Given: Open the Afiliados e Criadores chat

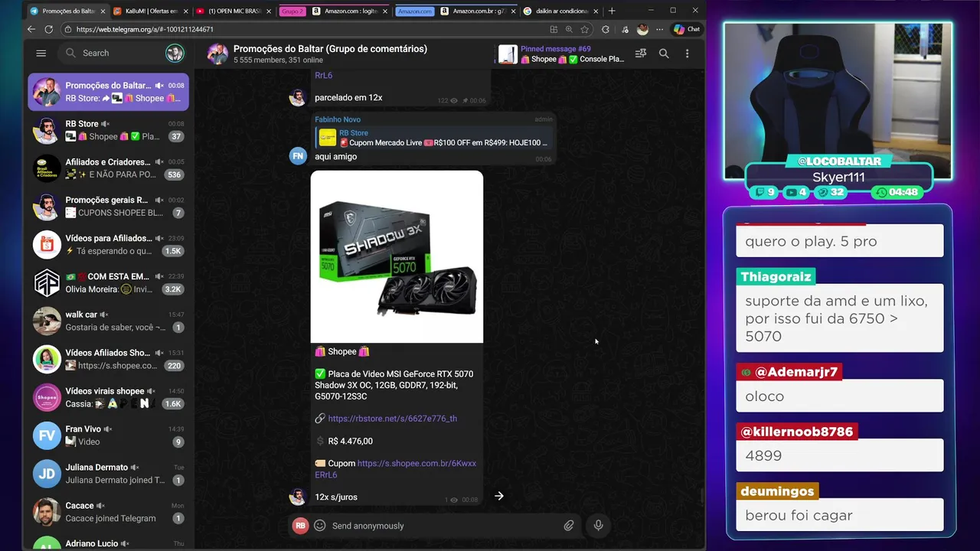Looking at the screenshot, I should [x=108, y=168].
